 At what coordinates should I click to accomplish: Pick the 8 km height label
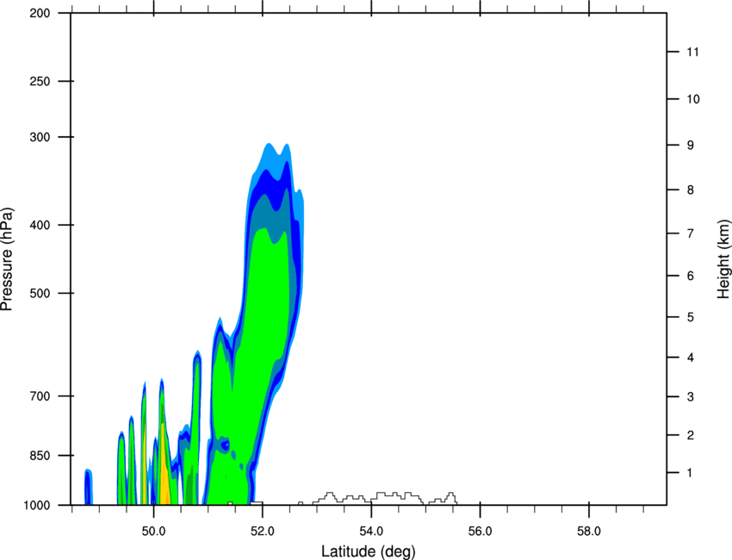(691, 190)
